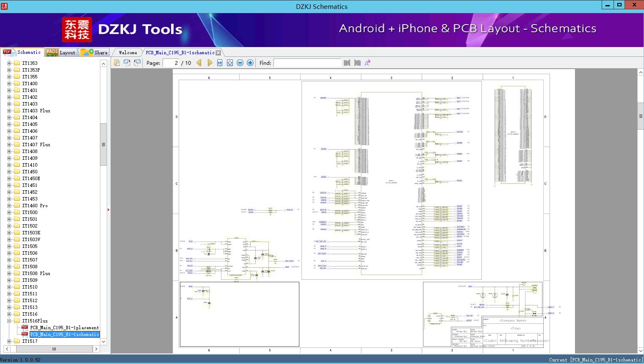Switch to the PADS Layout tab

[61, 53]
